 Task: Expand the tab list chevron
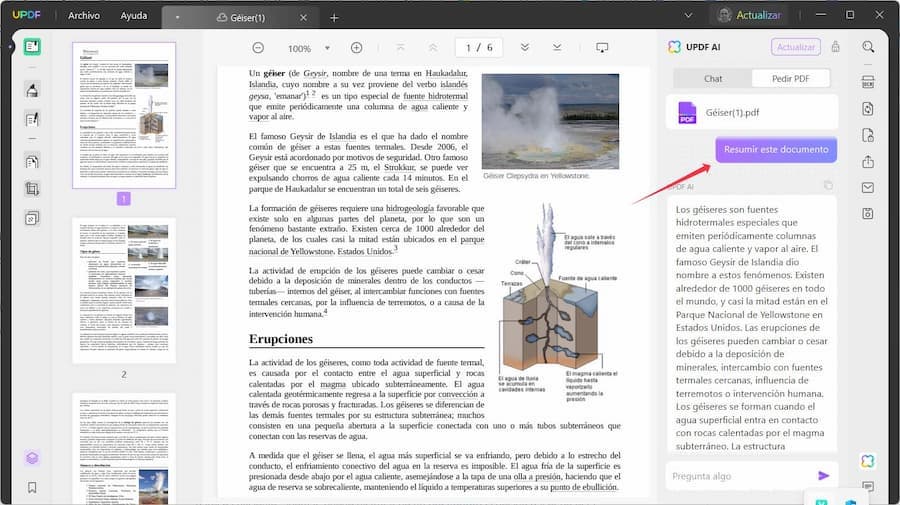688,15
